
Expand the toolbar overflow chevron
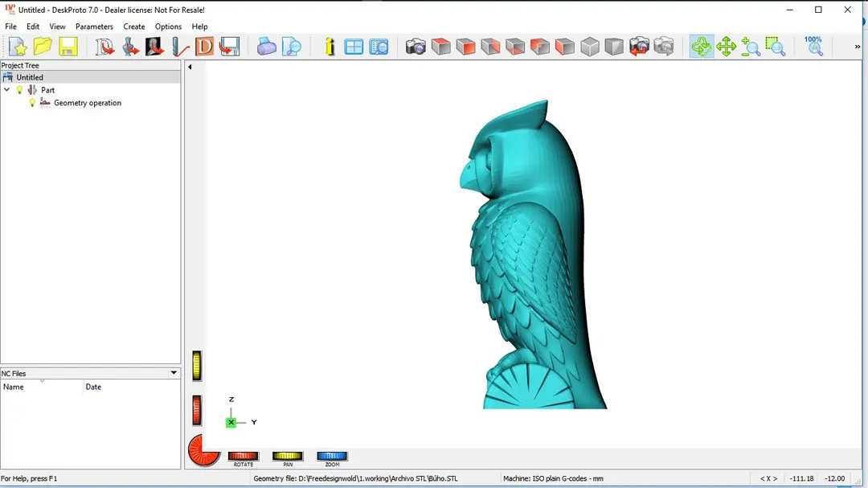(858, 47)
